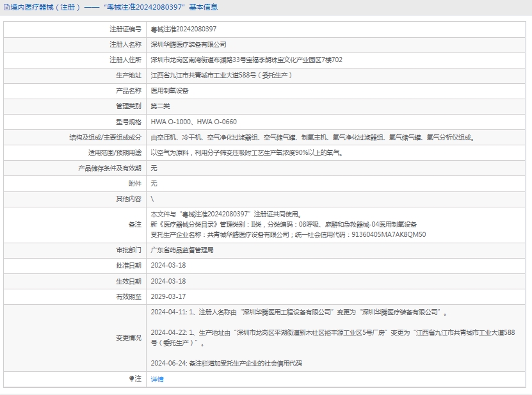Click the registrant address value
The height and width of the screenshot is (395, 532).
[246, 60]
